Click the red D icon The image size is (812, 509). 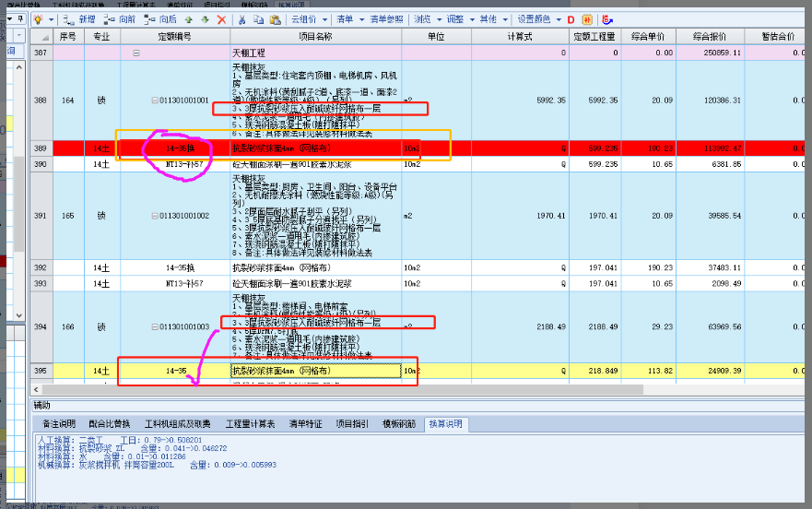(571, 19)
